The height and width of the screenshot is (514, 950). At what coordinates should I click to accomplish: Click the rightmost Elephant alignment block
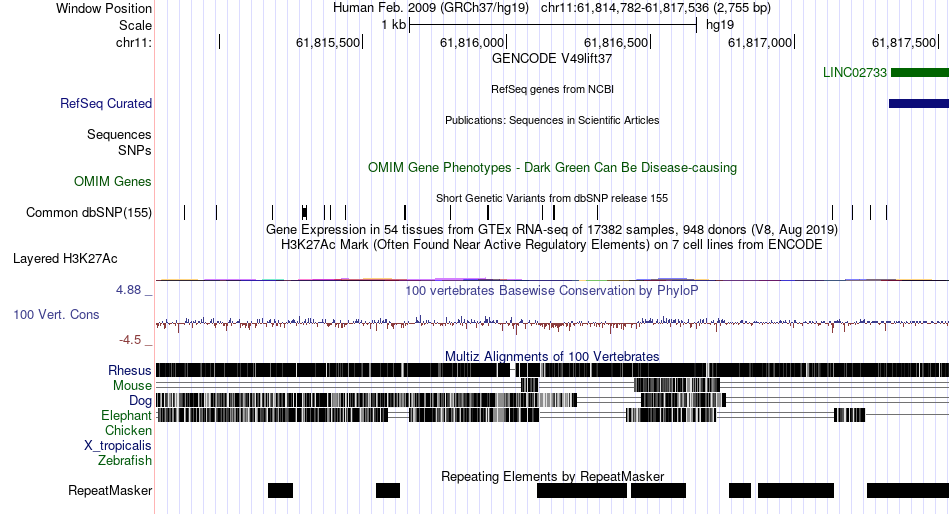click(849, 415)
